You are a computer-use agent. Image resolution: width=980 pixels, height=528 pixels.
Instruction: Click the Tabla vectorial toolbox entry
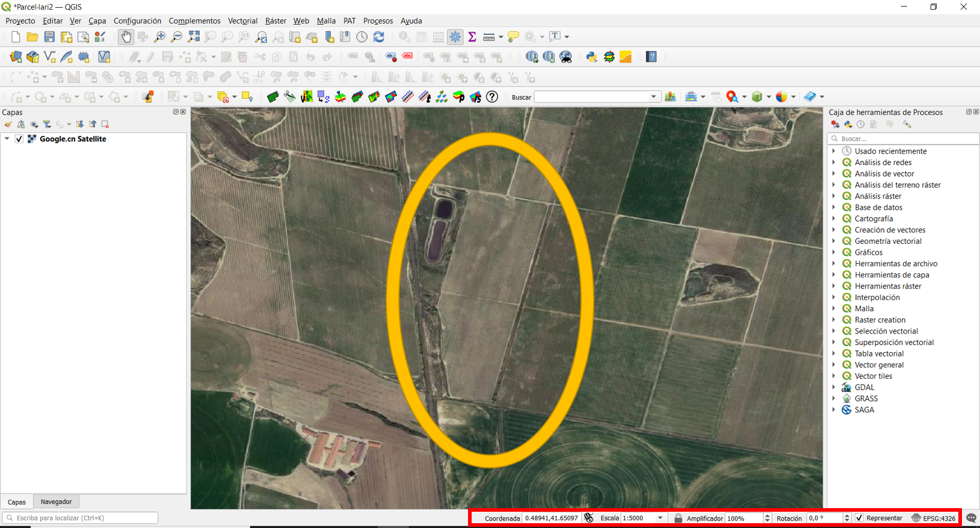[x=879, y=353]
